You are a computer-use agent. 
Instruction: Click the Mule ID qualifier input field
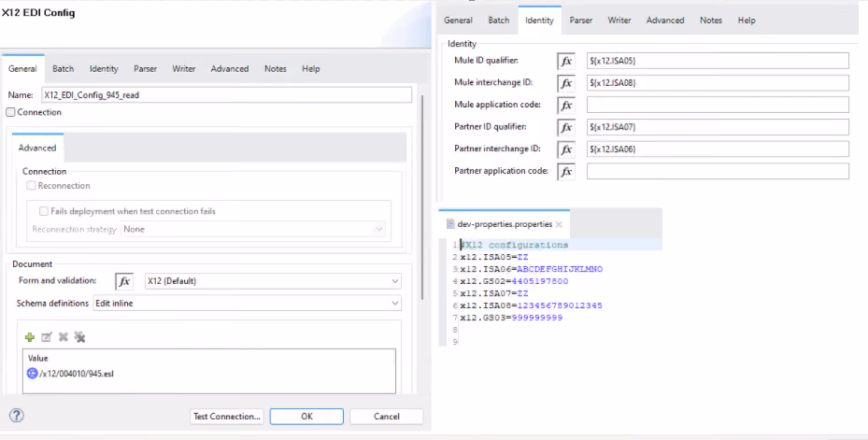click(718, 61)
